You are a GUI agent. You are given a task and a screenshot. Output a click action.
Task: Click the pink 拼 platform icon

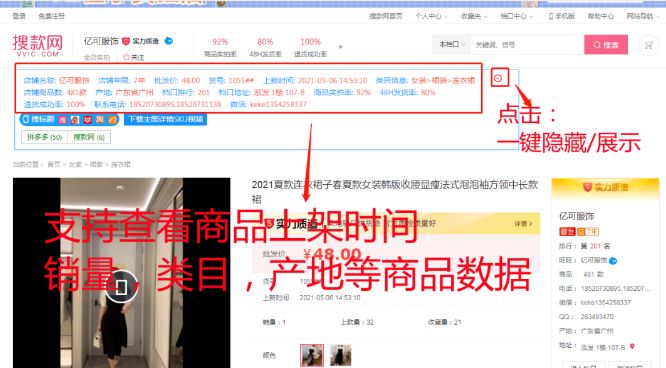[x=62, y=120]
